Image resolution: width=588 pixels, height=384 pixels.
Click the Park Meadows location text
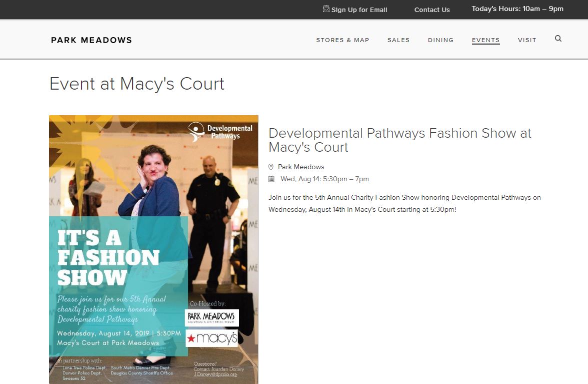coord(301,167)
